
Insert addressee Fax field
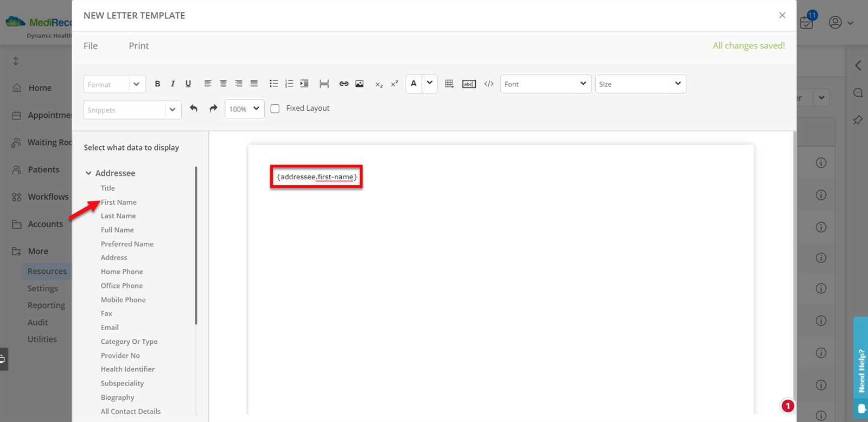pos(106,313)
